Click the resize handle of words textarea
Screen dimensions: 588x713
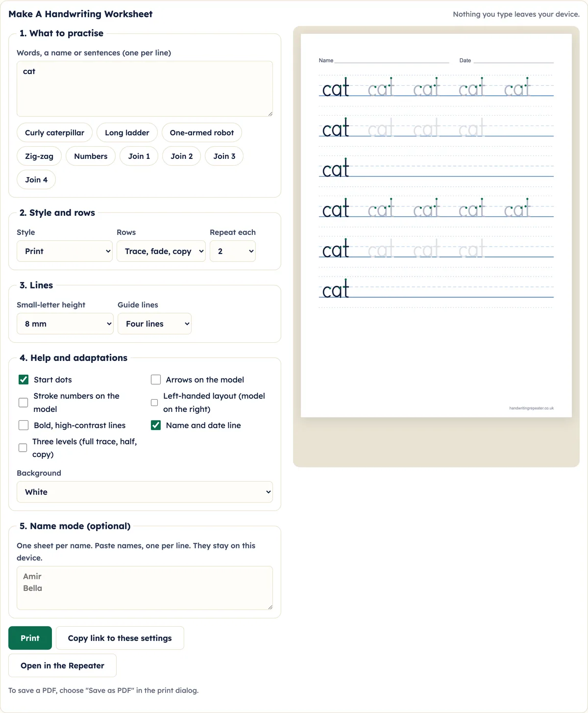(270, 114)
